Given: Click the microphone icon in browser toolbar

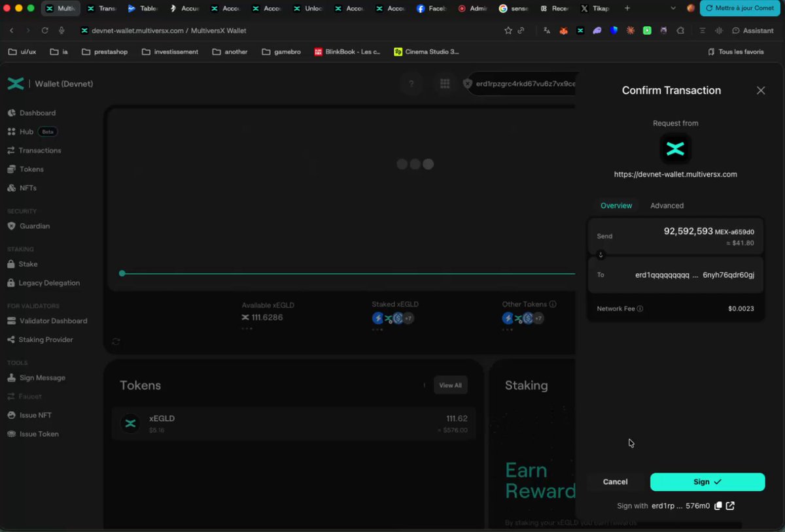Looking at the screenshot, I should click(61, 31).
